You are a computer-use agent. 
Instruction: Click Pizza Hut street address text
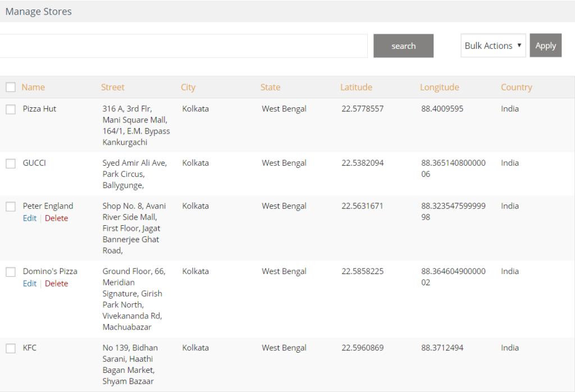[136, 125]
